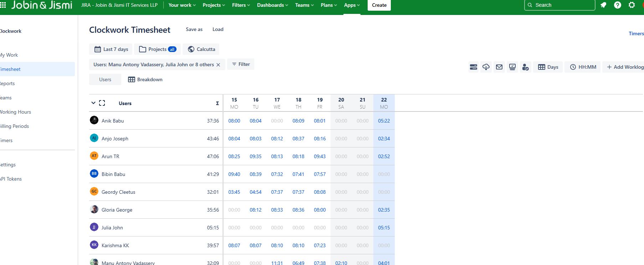Viewport: 644px width, 265px height.
Task: Remove the Users filter with X
Action: (x=218, y=65)
